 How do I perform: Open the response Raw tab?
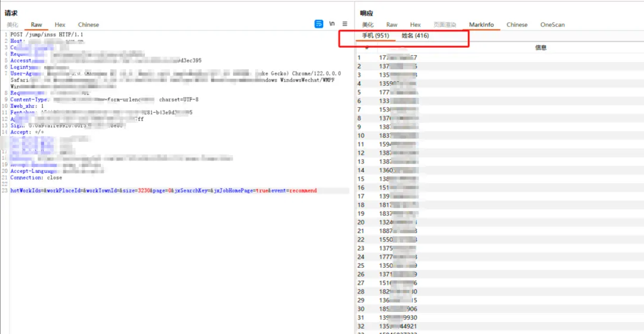tap(392, 24)
